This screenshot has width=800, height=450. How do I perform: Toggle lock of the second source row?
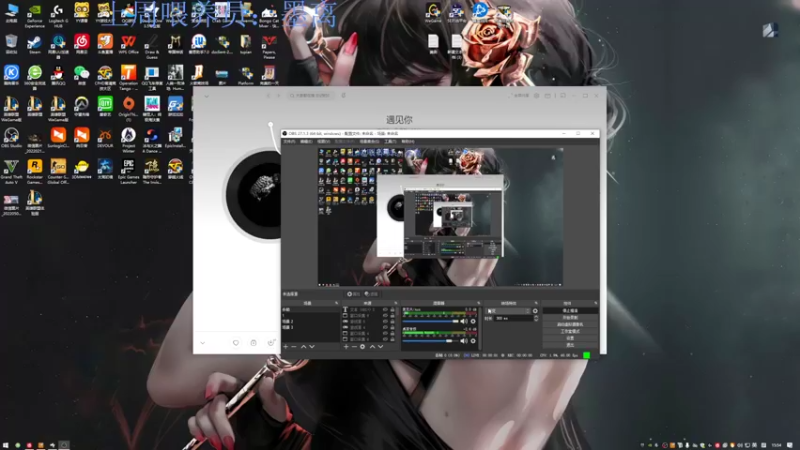click(392, 316)
